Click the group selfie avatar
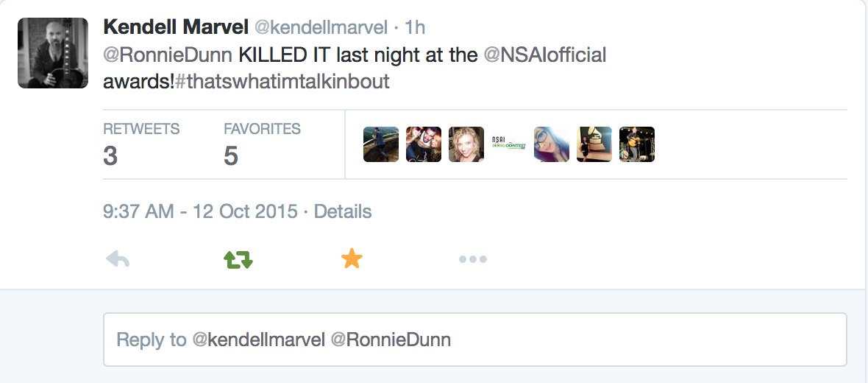 (424, 144)
